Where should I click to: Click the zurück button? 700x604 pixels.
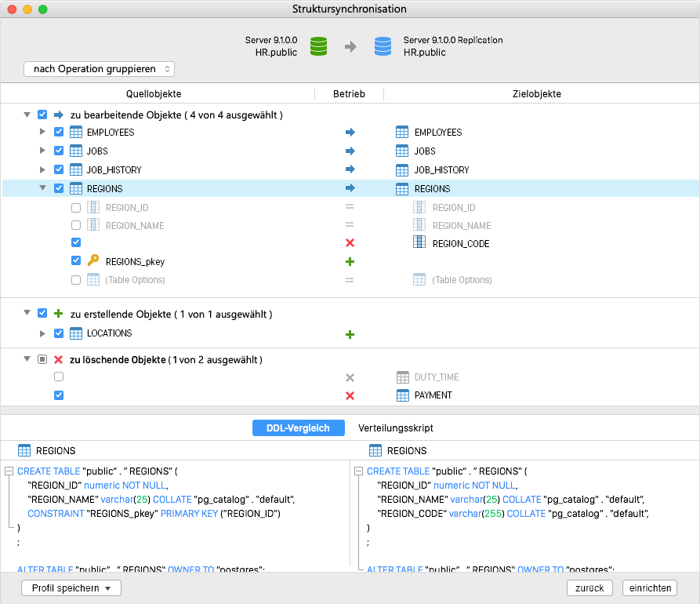[x=589, y=588]
